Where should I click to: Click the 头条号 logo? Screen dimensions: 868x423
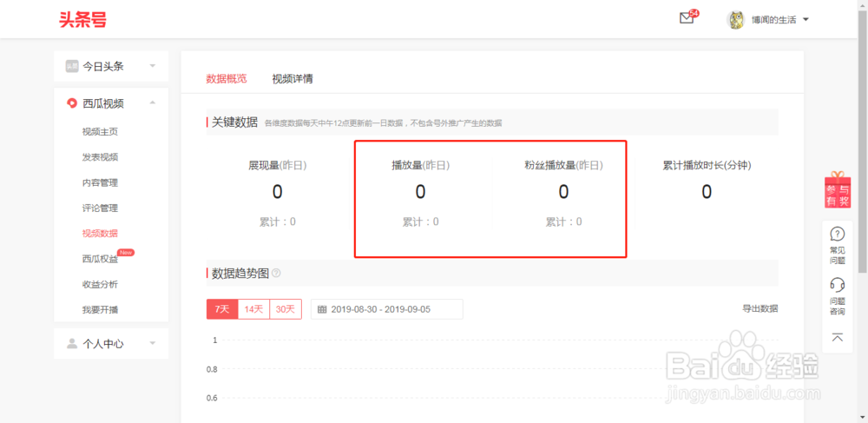pyautogui.click(x=82, y=19)
